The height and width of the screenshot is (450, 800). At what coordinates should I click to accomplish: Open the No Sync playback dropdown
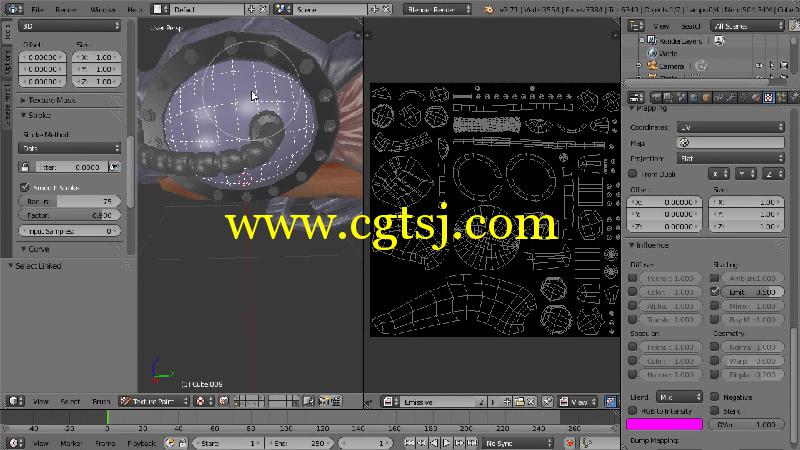point(518,443)
